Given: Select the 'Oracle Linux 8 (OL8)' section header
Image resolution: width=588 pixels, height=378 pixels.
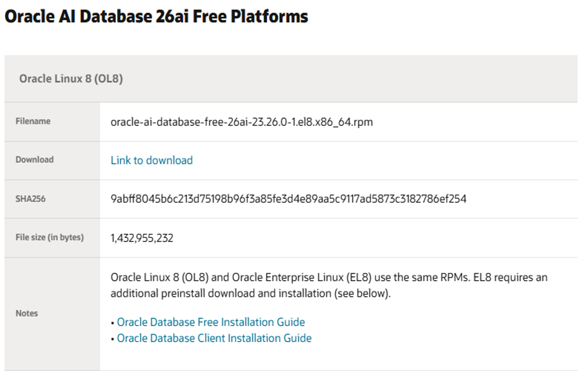Looking at the screenshot, I should click(71, 79).
